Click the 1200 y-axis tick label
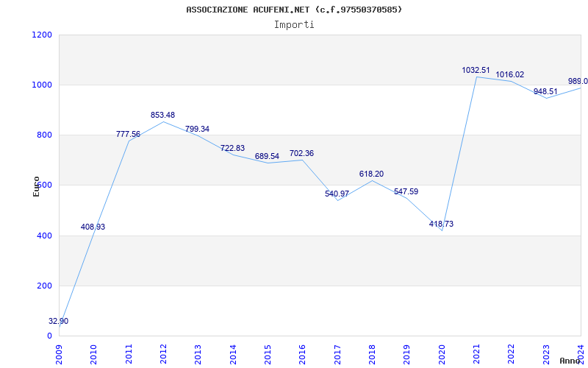 click(x=42, y=35)
